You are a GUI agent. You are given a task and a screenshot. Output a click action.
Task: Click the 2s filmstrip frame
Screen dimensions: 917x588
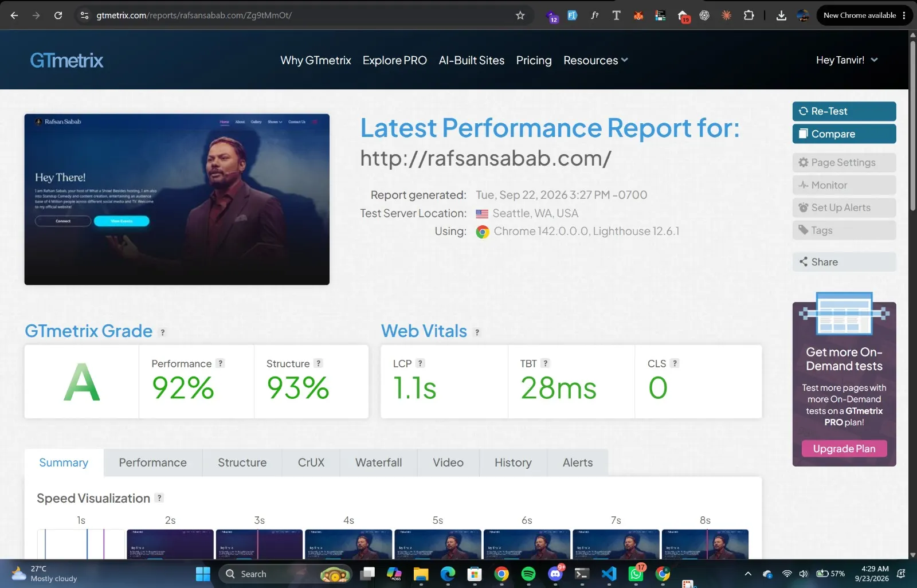click(170, 544)
